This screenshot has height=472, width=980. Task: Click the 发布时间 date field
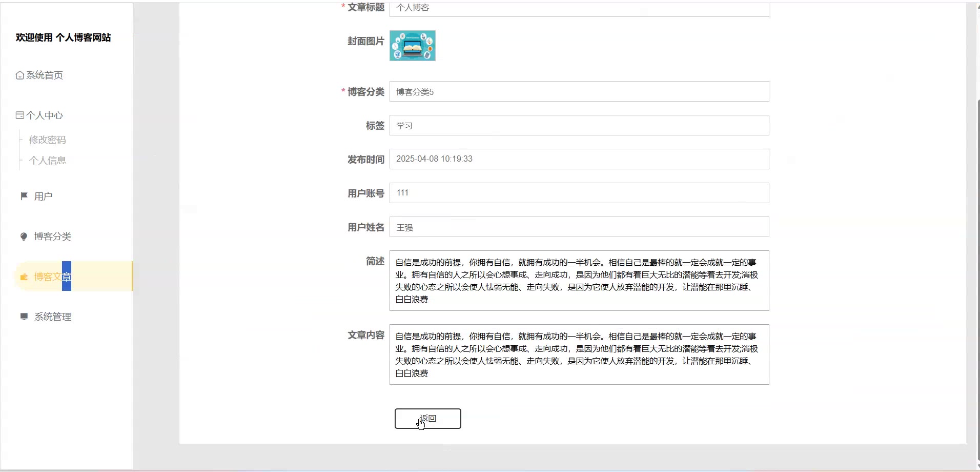click(579, 159)
